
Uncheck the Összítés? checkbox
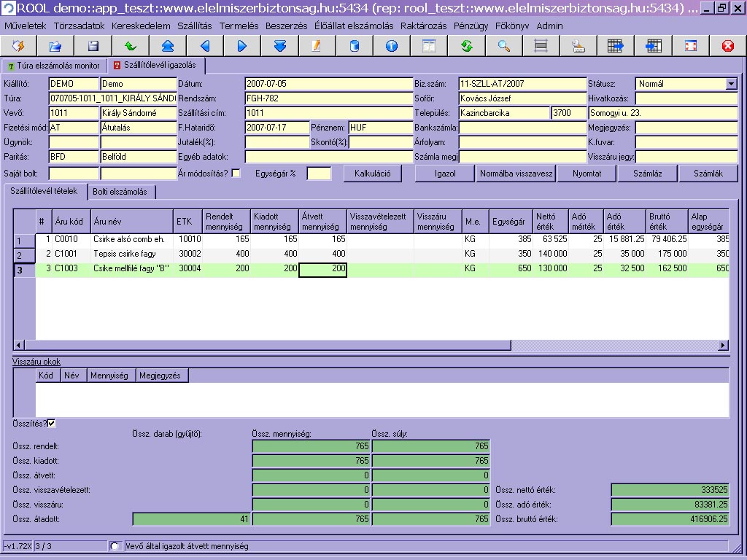click(52, 423)
